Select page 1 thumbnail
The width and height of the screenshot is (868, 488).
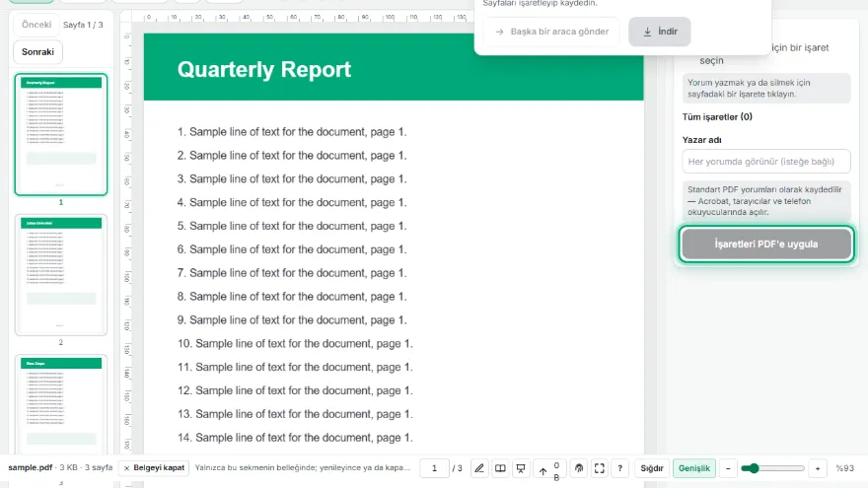tap(61, 134)
